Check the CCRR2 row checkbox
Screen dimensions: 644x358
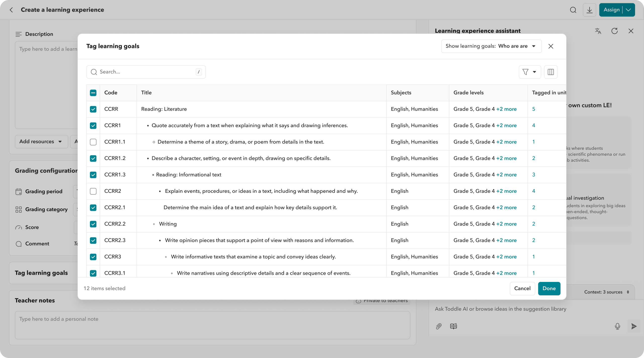(x=93, y=191)
